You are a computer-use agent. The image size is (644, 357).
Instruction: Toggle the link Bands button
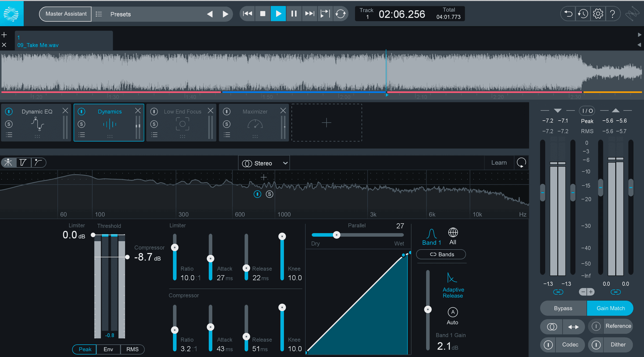[x=441, y=254]
